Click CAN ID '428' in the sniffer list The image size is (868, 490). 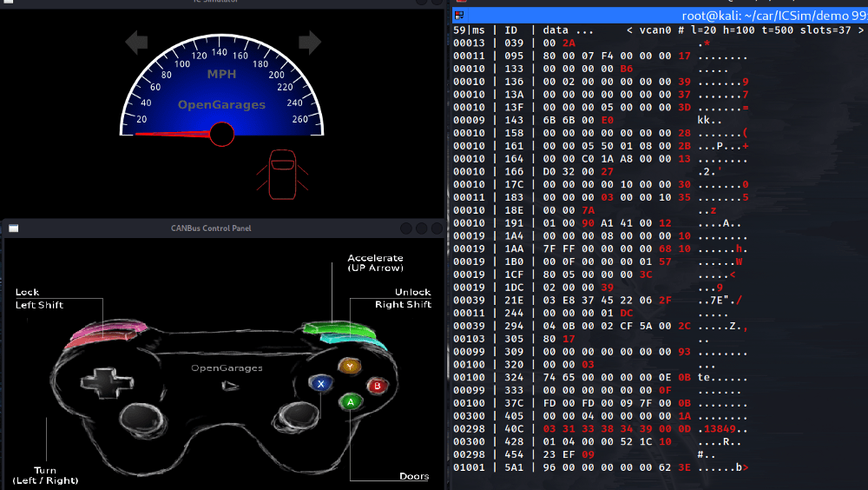pos(514,441)
